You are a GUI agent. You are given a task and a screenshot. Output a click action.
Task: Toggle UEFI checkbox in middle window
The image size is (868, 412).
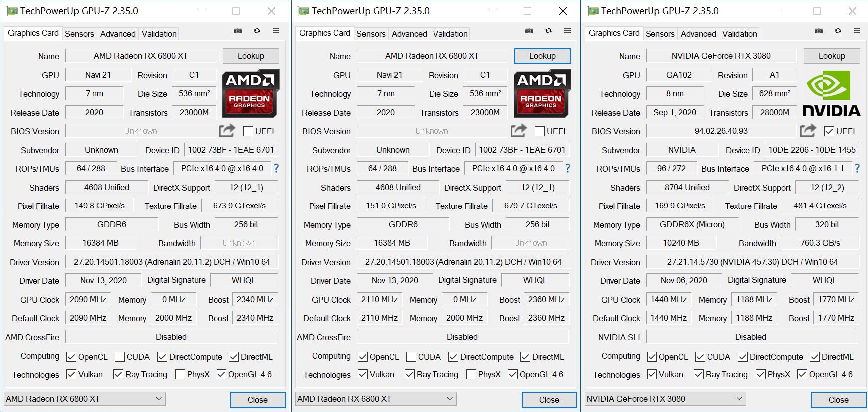click(x=539, y=131)
